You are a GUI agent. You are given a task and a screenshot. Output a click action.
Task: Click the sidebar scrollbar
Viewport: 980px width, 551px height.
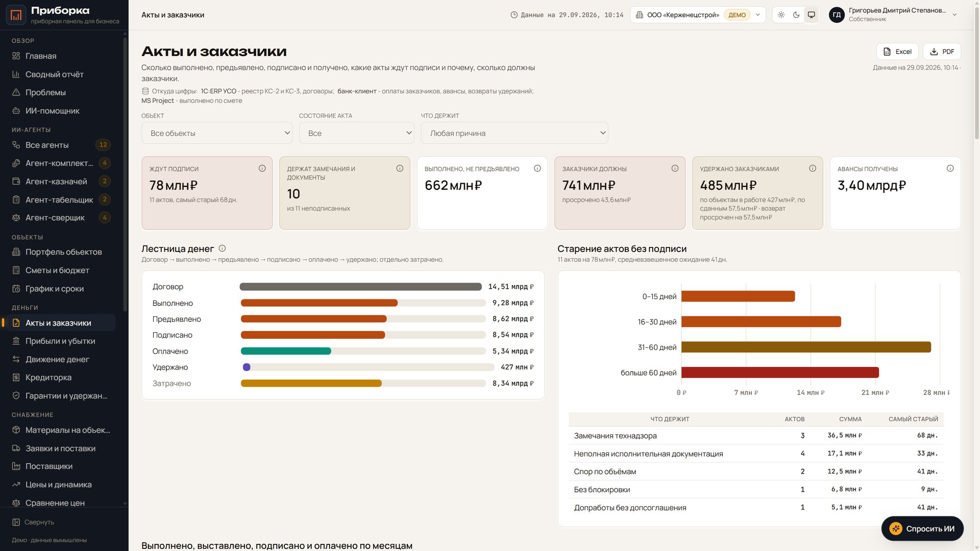click(x=125, y=173)
